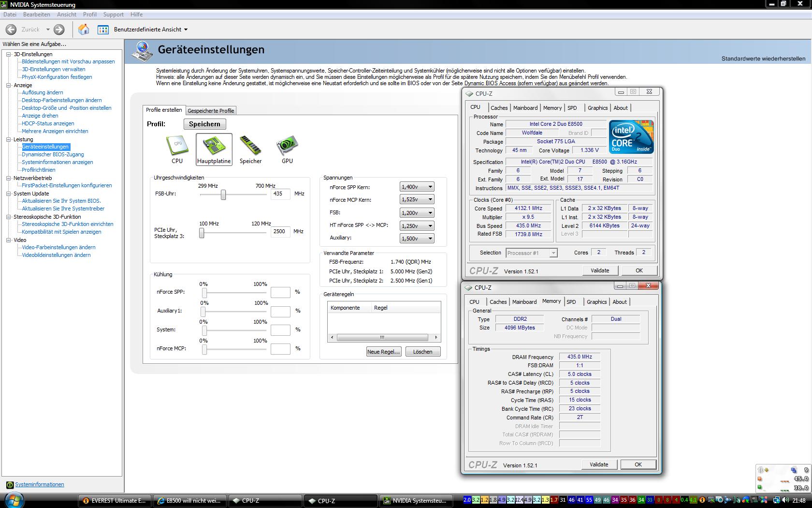Open the Systeminformationen link
Viewport: 812px width, 508px height.
40,485
